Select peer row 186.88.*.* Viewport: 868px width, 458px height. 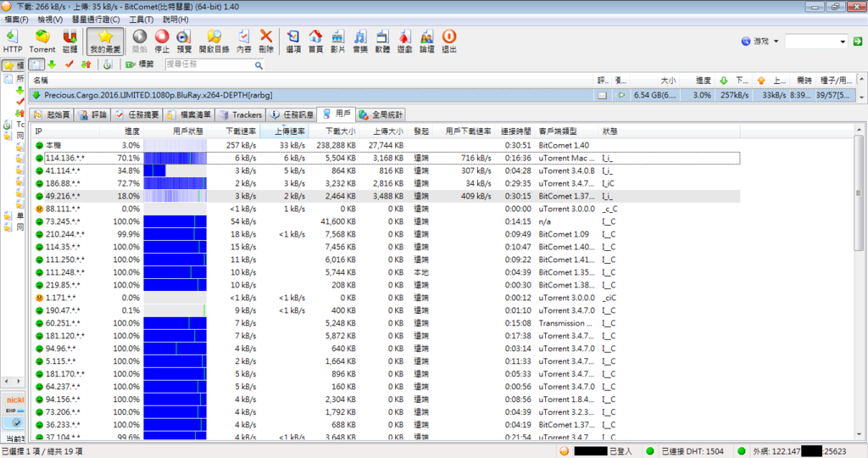pyautogui.click(x=386, y=183)
